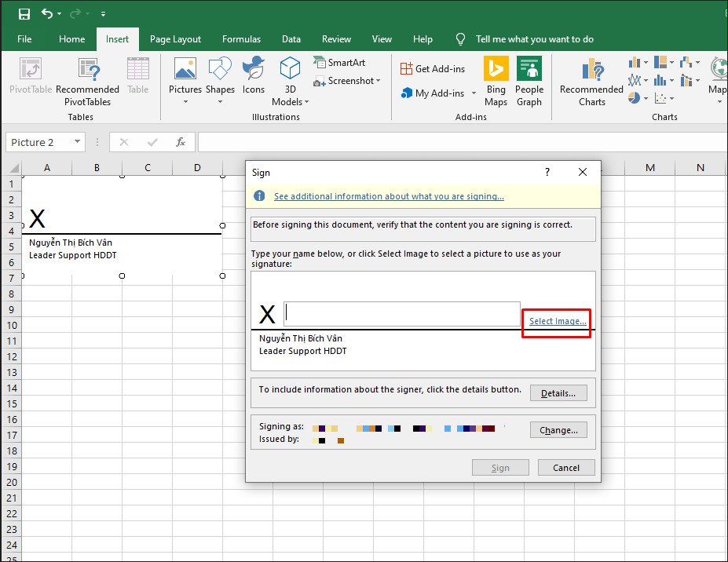
Task: Click the Select Image link
Action: pos(558,321)
